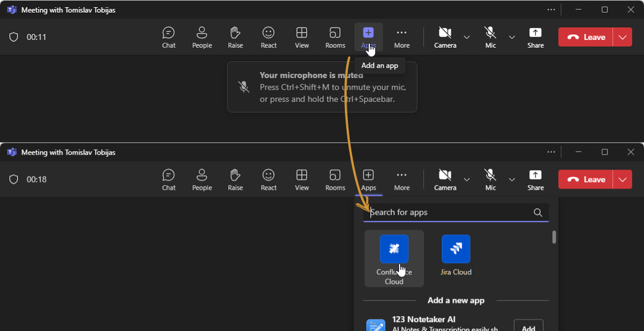This screenshot has height=331, width=644.
Task: Expand Mic options arrow in lower window
Action: click(512, 179)
